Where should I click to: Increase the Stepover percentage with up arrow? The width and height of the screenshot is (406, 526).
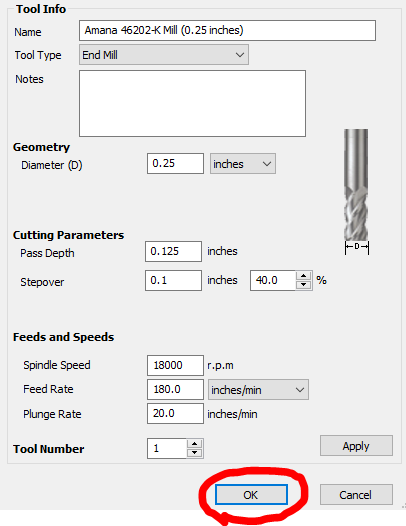[x=304, y=276]
